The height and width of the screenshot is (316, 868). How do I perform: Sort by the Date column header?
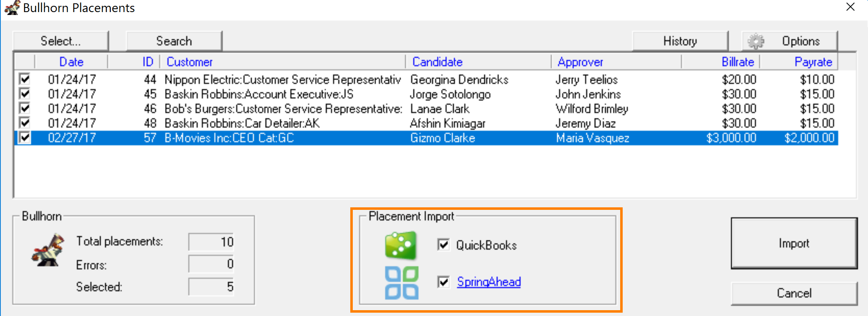[x=71, y=62]
